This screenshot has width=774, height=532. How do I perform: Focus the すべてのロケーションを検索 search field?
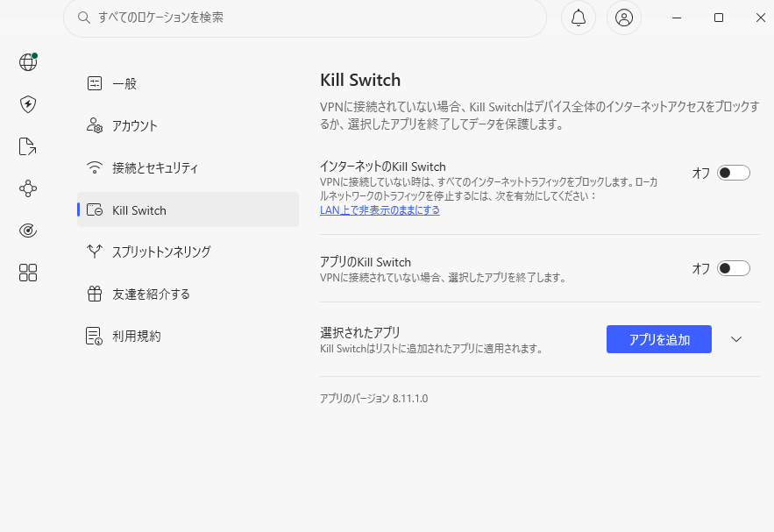point(305,18)
